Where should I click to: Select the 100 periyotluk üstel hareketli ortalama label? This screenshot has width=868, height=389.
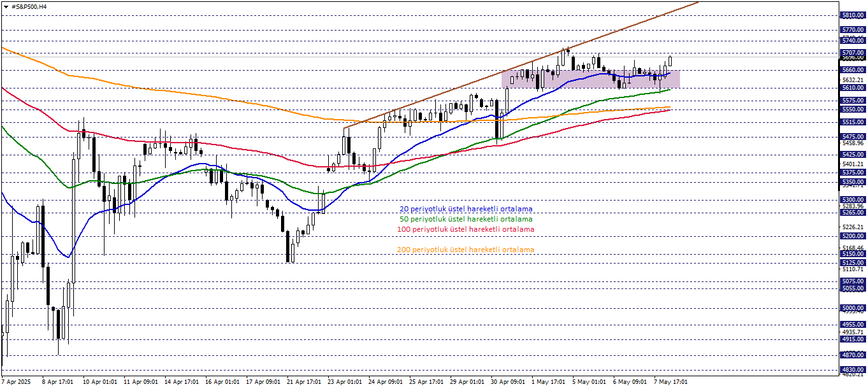pyautogui.click(x=465, y=229)
